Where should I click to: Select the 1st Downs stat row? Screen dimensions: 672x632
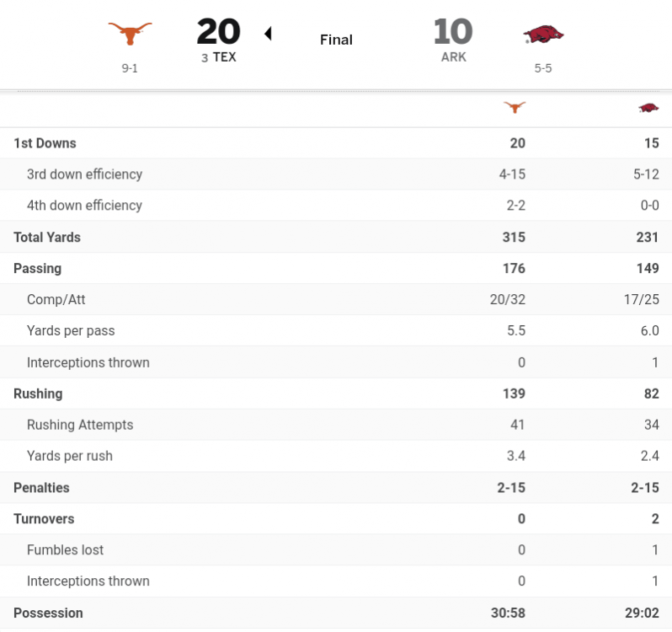click(45, 143)
